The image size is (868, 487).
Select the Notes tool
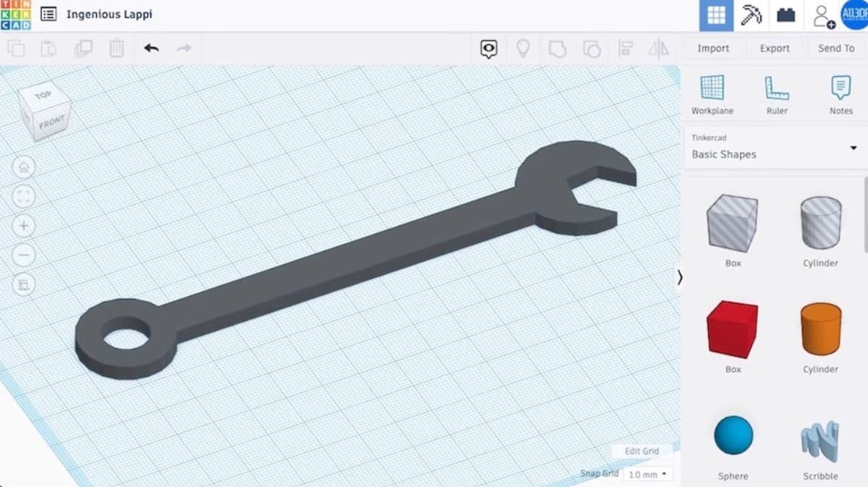[841, 95]
